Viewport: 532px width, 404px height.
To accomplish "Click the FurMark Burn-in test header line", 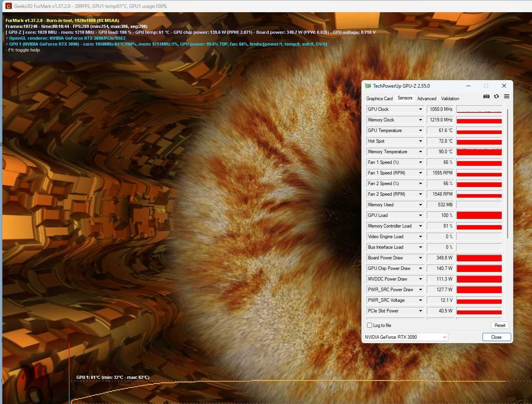I will pos(62,20).
